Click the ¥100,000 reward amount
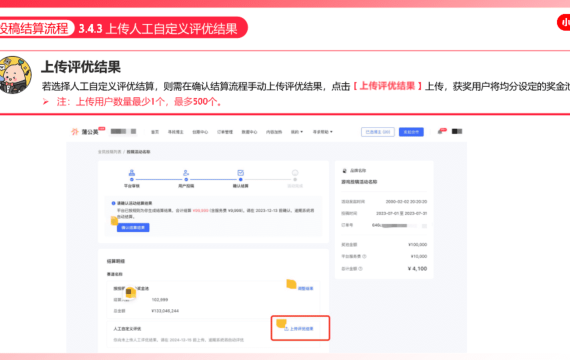570x360 pixels. [x=418, y=245]
